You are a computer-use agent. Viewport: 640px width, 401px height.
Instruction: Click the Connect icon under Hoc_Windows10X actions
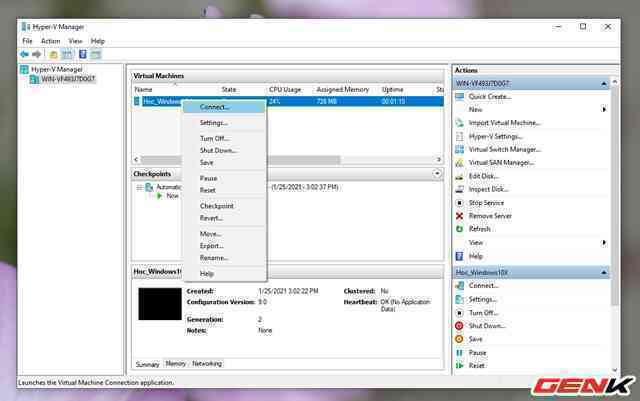pyautogui.click(x=460, y=286)
